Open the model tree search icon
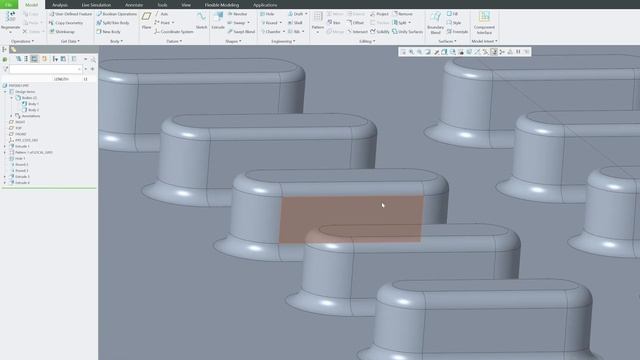 93,59
